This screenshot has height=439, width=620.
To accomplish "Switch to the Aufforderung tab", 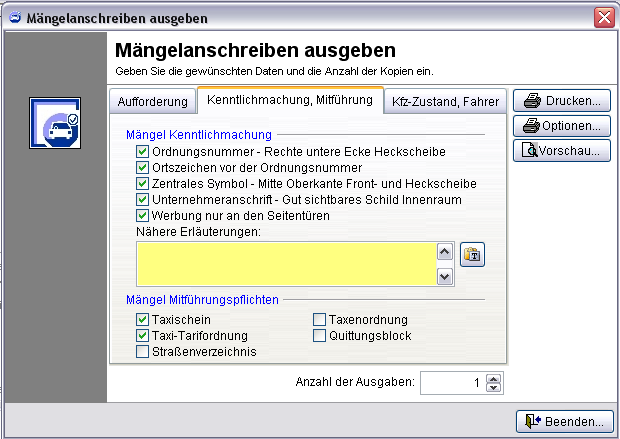I will click(x=152, y=102).
